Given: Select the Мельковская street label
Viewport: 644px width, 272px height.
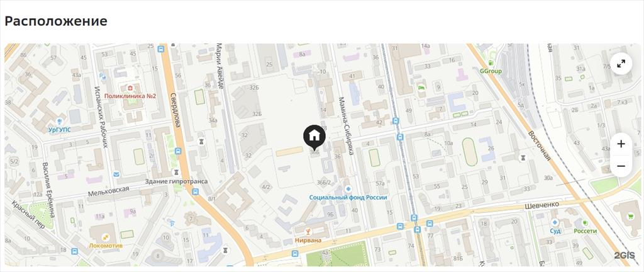Looking at the screenshot, I should (108, 191).
